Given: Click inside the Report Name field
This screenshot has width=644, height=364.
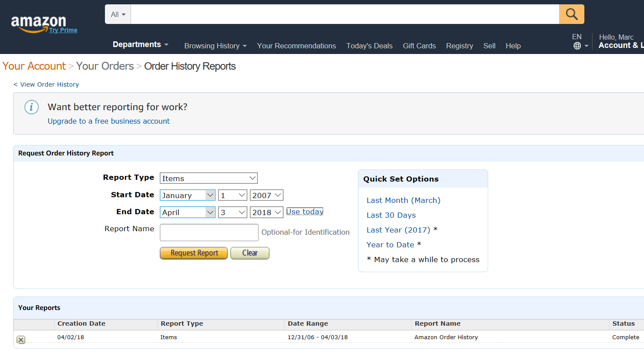Looking at the screenshot, I should [209, 233].
